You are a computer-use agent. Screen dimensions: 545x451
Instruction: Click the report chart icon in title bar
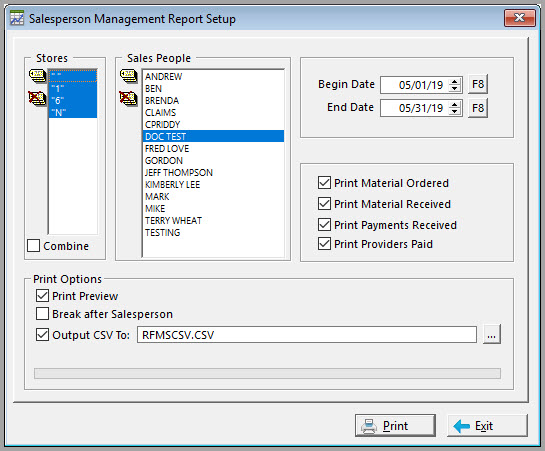17,18
